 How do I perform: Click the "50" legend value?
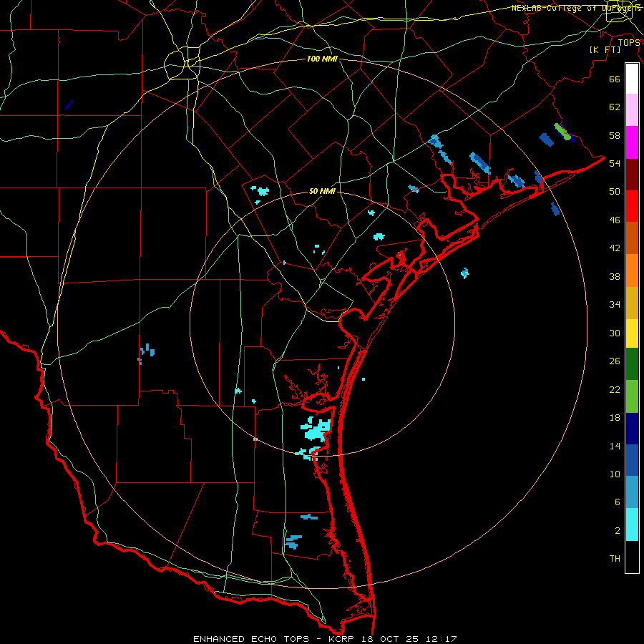click(615, 192)
